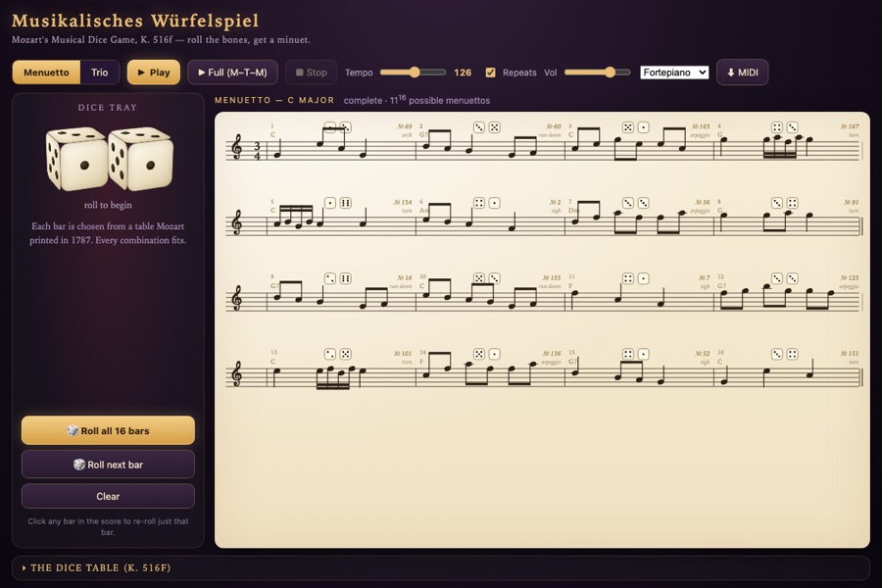
Task: Click the 'arch' label in bar 1
Action: (x=407, y=135)
